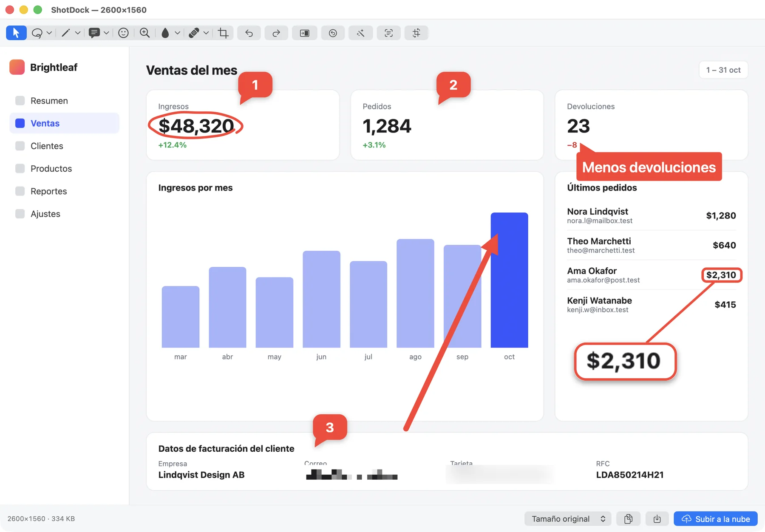The width and height of the screenshot is (765, 532).
Task: Click the Theo Marchetti order row
Action: coord(651,245)
